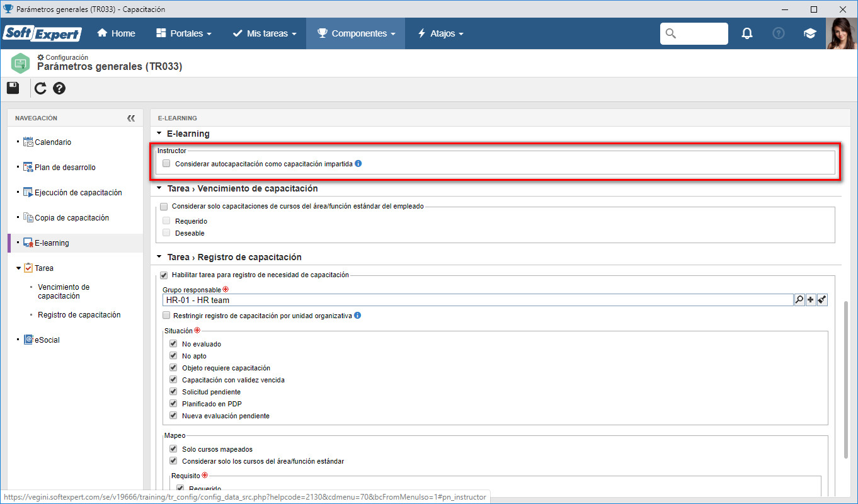Click the Tarea clipboard icon
Viewport: 858px width, 504px height.
pyautogui.click(x=28, y=268)
